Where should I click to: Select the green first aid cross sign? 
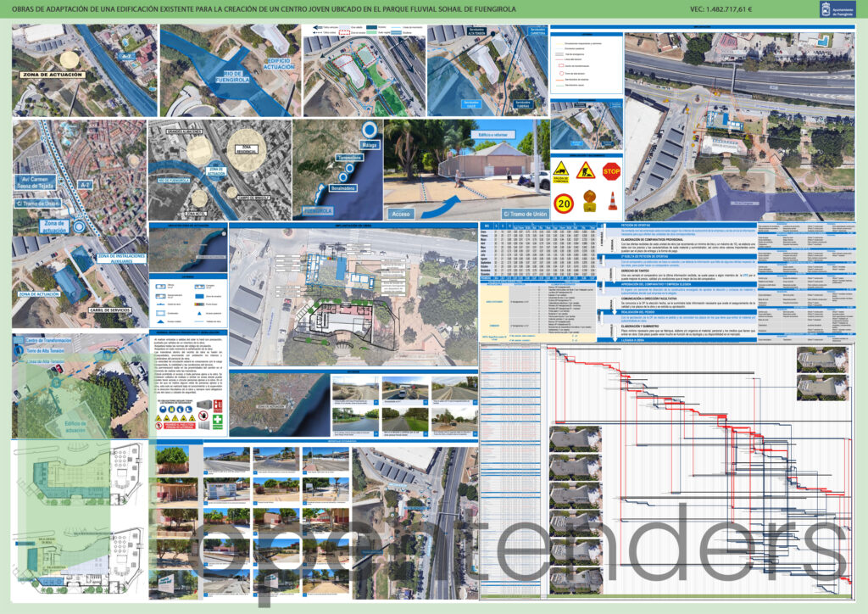[217, 421]
